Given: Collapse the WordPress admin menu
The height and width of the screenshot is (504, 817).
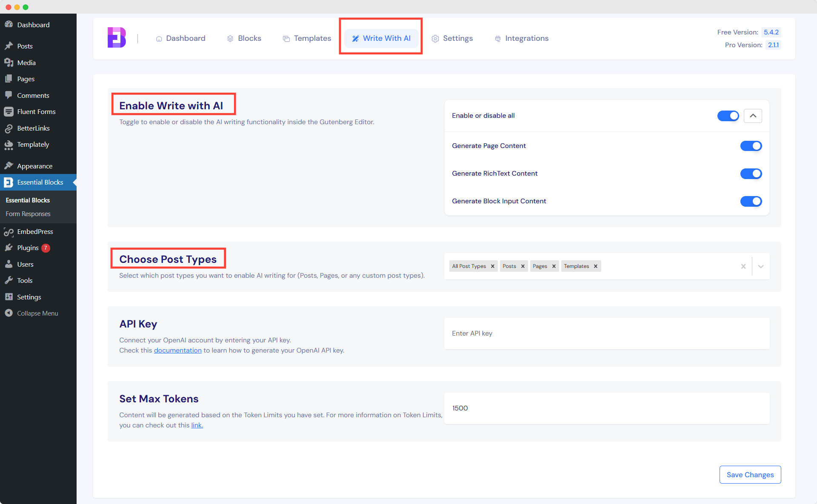Looking at the screenshot, I should coord(37,313).
